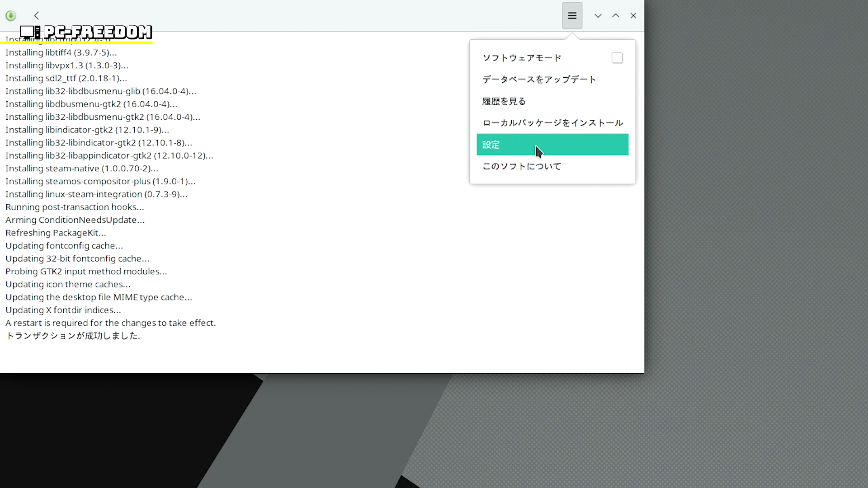Image resolution: width=868 pixels, height=488 pixels.
Task: Enable the ソフトウェアモード checkbox
Action: (x=617, y=58)
